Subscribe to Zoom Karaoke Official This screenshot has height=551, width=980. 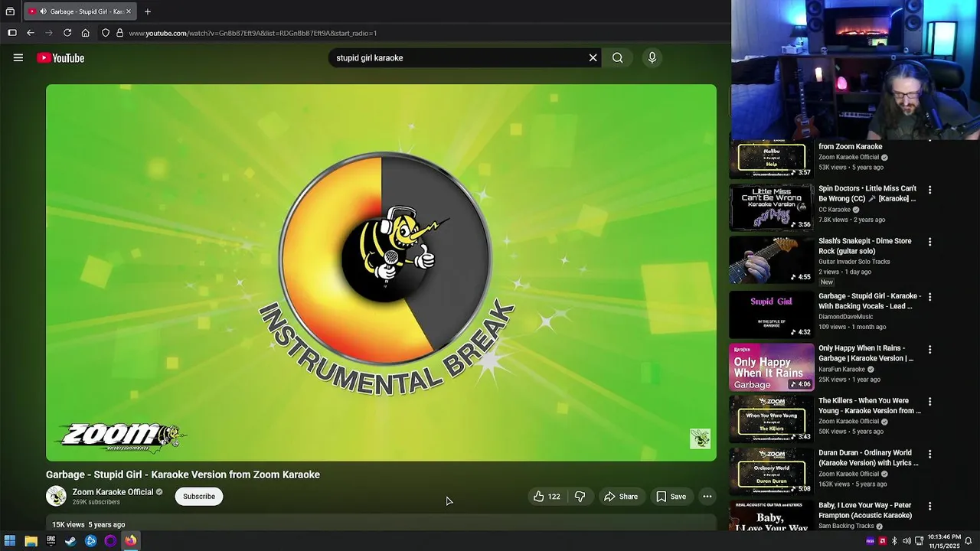tap(199, 497)
